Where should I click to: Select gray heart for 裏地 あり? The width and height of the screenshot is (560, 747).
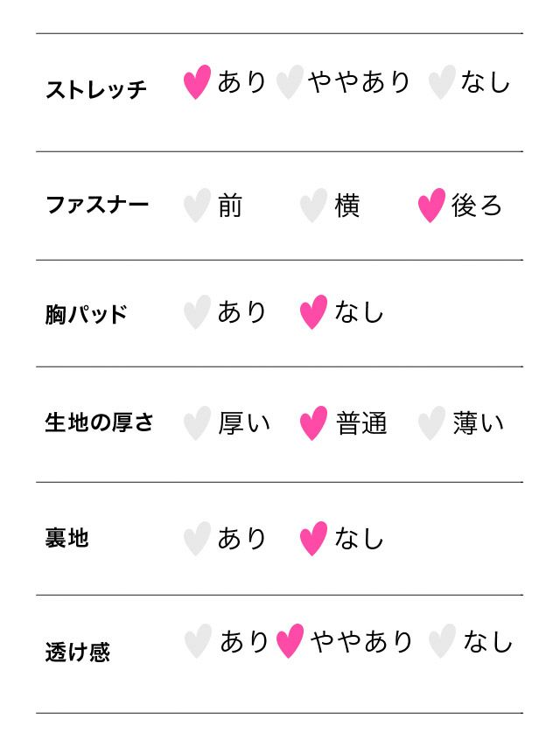pyautogui.click(x=197, y=539)
